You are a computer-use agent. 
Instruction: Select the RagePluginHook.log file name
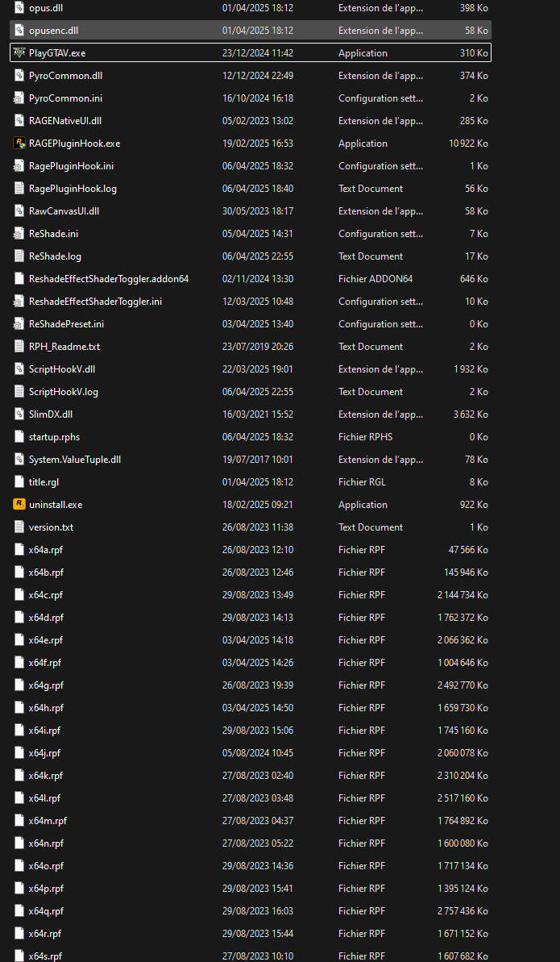coord(73,189)
